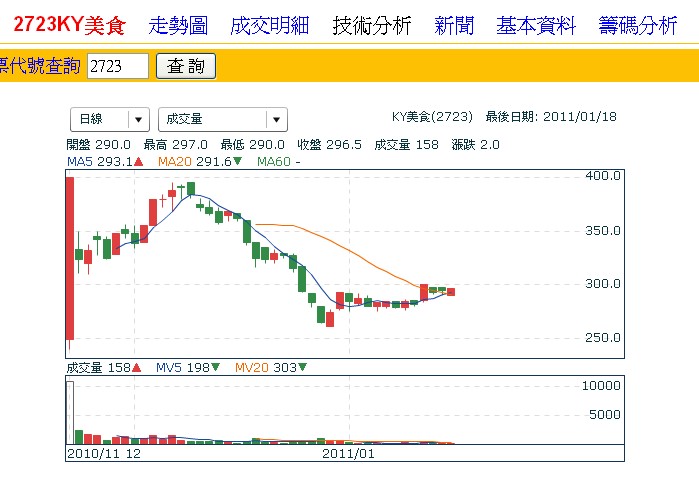This screenshot has height=481, width=699.
Task: Go to the 新聞 tab
Action: pyautogui.click(x=454, y=25)
